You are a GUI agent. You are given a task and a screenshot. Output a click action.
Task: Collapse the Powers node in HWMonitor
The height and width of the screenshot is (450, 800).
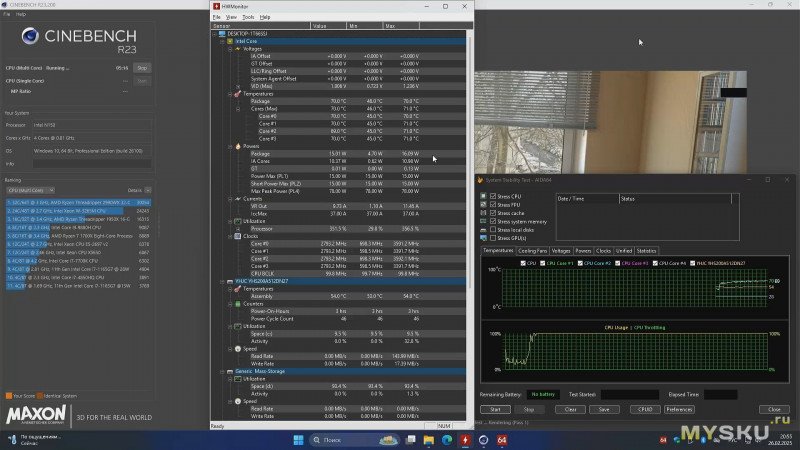(x=230, y=146)
